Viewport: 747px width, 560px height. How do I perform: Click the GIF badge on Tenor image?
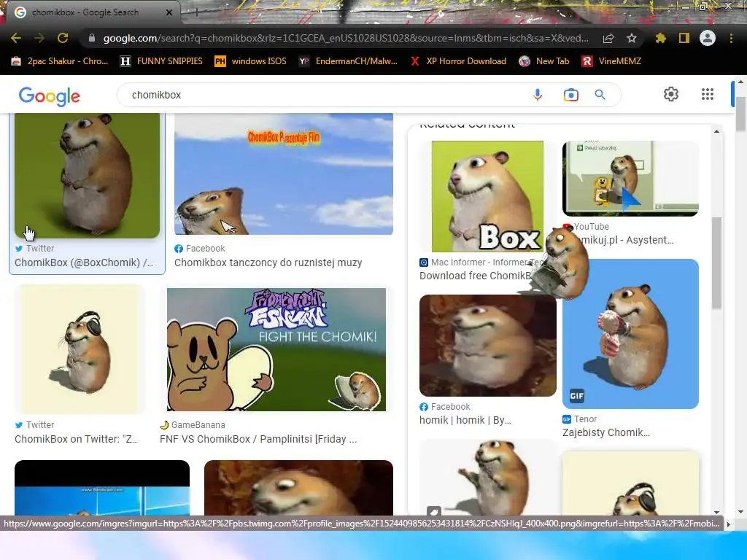click(x=577, y=396)
